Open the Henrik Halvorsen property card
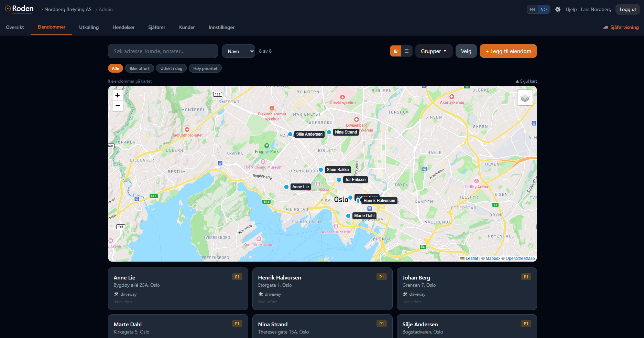 click(x=323, y=289)
